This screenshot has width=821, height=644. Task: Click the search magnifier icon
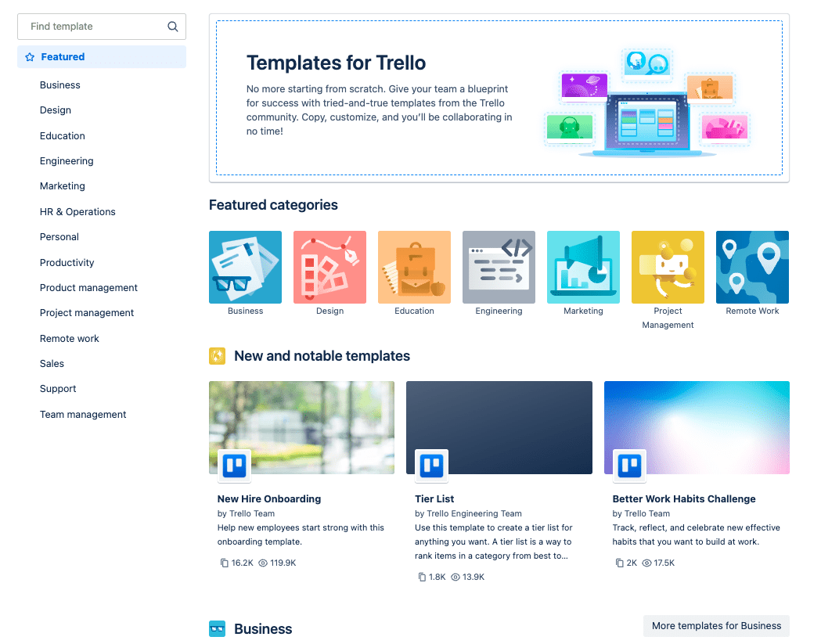click(173, 26)
